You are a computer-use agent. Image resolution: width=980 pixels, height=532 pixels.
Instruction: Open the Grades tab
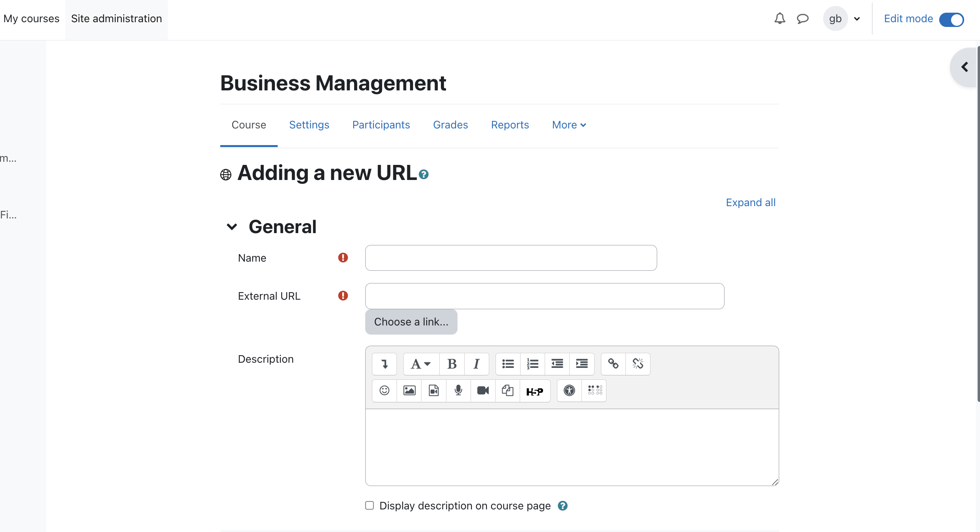click(x=450, y=125)
